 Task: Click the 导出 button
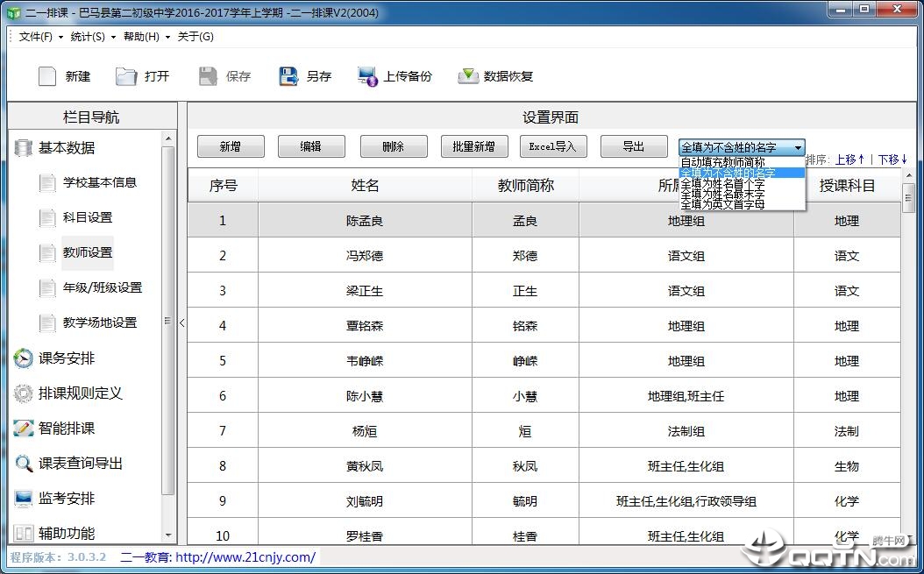(634, 146)
